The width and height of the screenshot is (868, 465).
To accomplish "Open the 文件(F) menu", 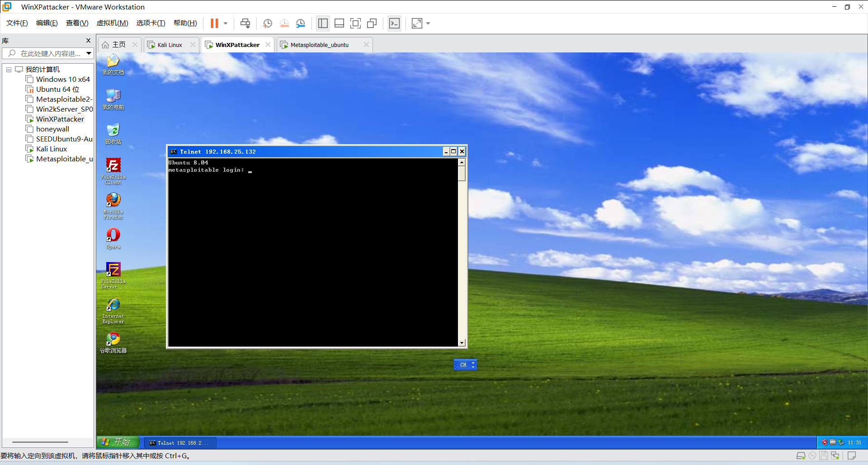I will 17,23.
